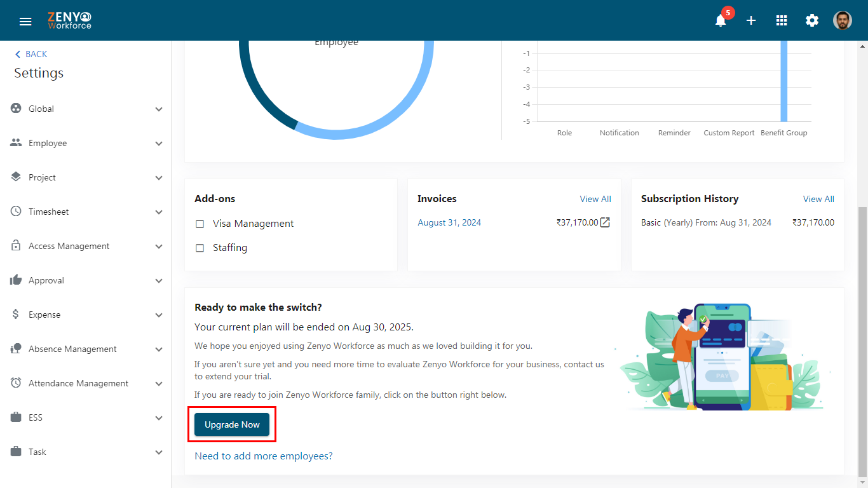Click the Notification axis label
This screenshot has height=488, width=868.
click(x=620, y=133)
